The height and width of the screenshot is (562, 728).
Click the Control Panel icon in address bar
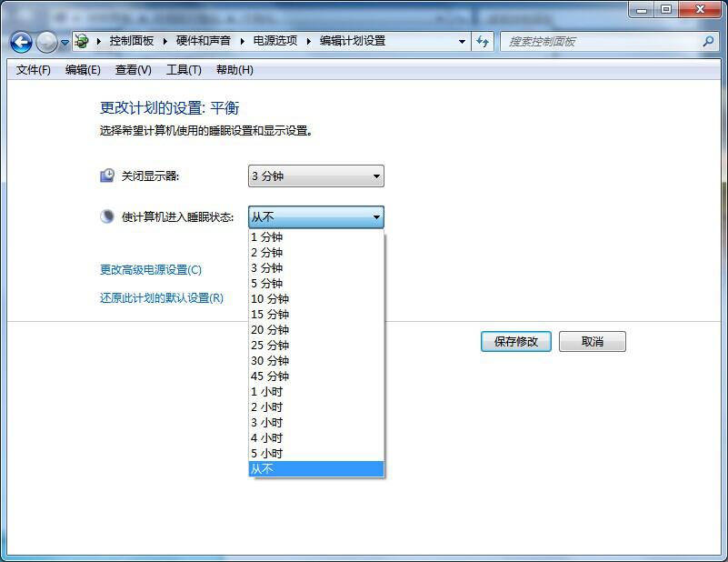point(82,42)
